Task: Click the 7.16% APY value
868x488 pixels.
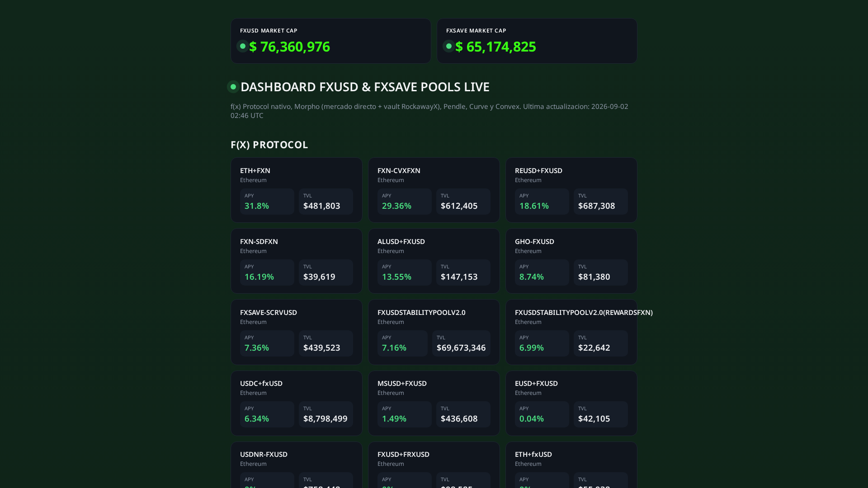Action: click(x=394, y=347)
